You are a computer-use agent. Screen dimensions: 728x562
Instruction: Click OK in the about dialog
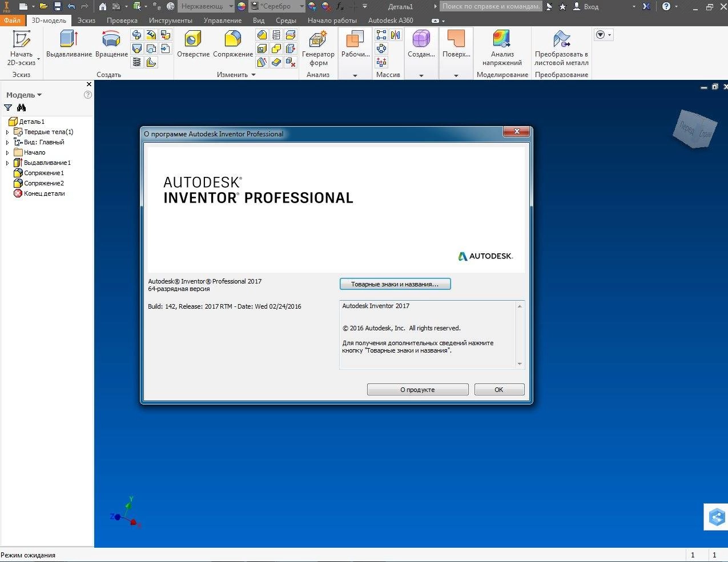click(x=498, y=390)
